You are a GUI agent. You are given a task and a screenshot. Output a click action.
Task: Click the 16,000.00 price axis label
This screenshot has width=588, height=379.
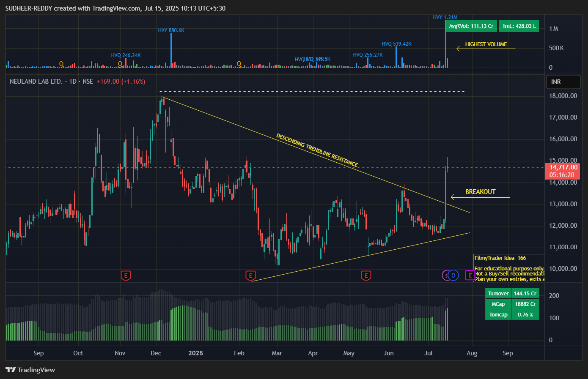tap(563, 139)
